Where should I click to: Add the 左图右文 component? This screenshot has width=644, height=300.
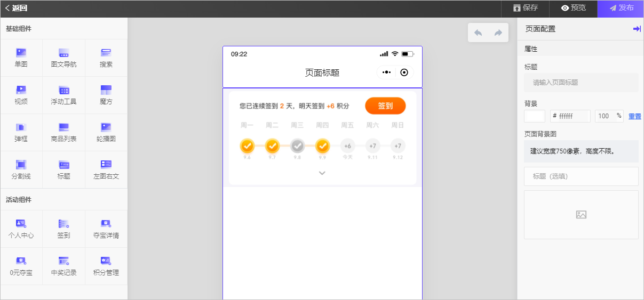click(106, 170)
